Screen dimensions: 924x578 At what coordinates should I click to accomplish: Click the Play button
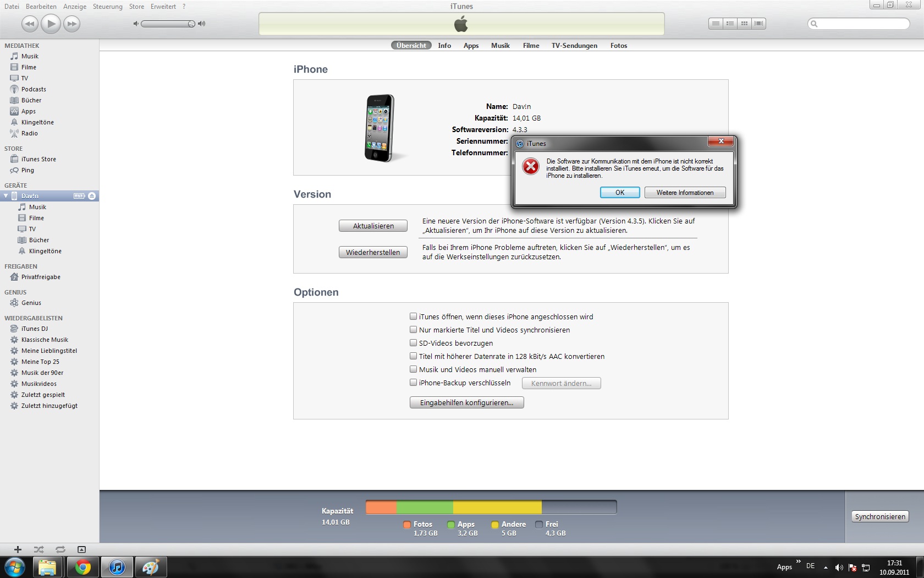click(51, 24)
